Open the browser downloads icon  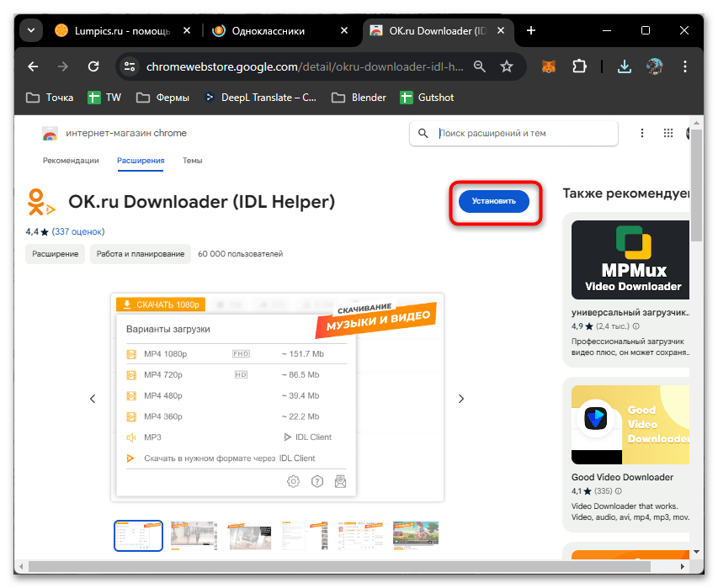pos(624,66)
